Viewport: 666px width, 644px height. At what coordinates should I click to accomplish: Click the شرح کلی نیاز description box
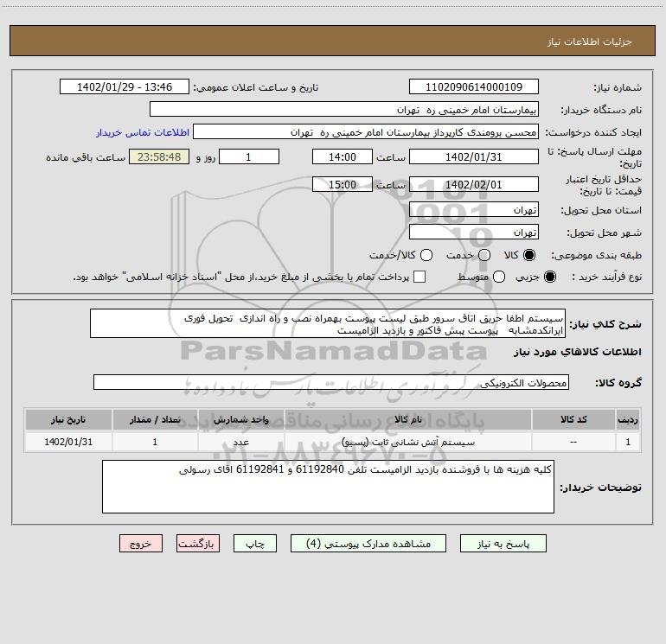[x=328, y=323]
